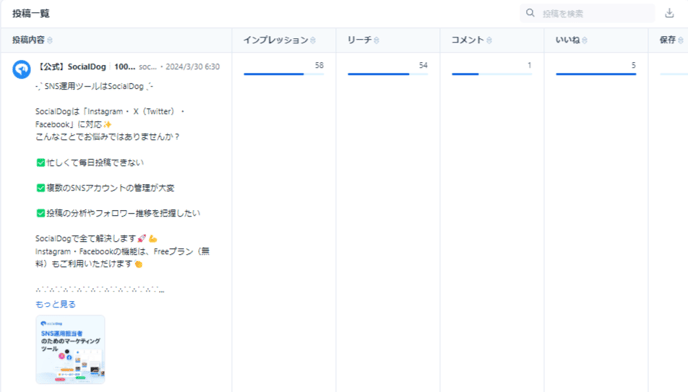Sort by リーチ column sort icon

click(x=376, y=40)
